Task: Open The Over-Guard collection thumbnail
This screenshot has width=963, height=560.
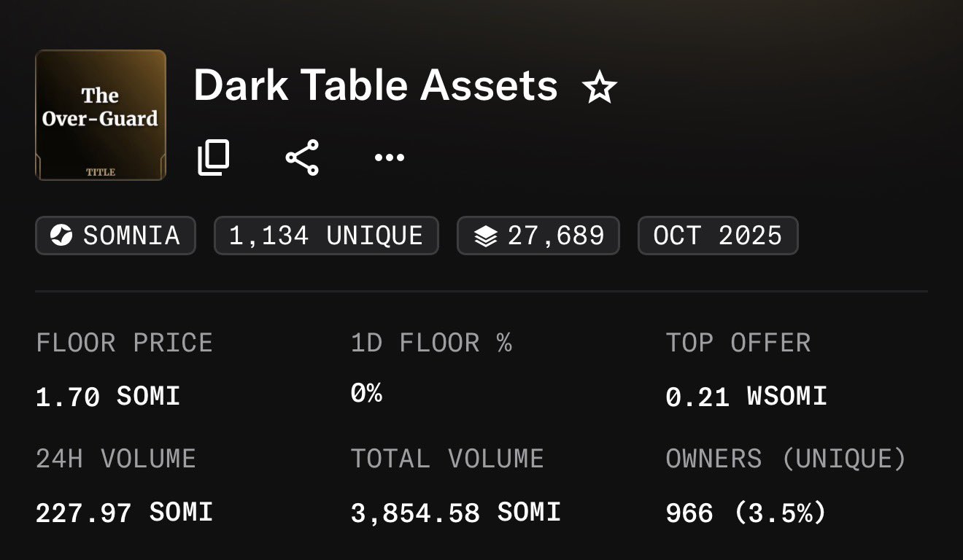Action: 101,114
